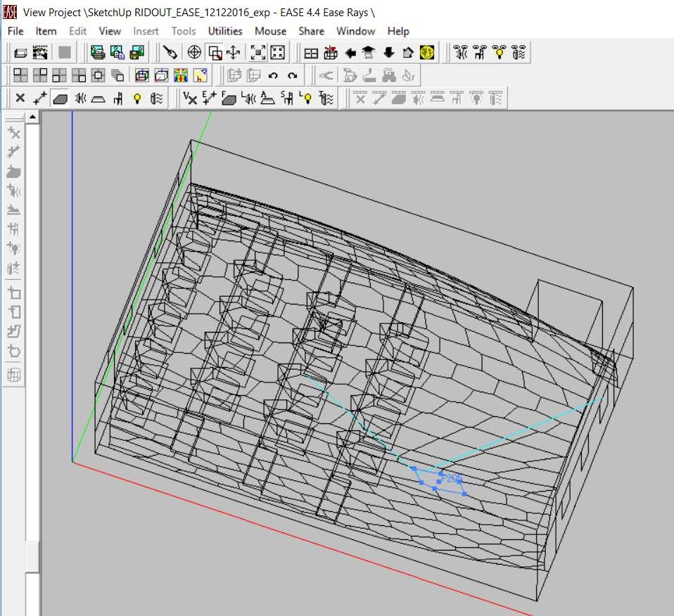Viewport: 674px width, 616px height.
Task: Click the insert listener seat icon in left sidebar
Action: (14, 229)
